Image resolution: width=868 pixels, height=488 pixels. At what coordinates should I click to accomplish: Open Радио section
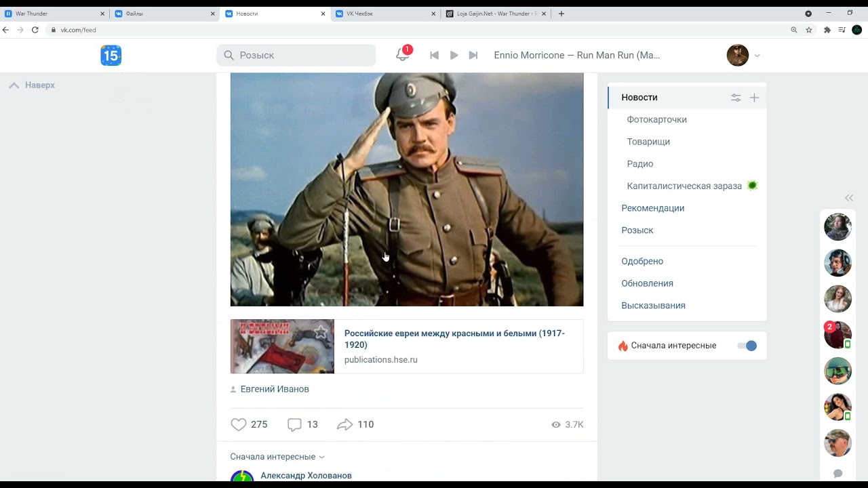point(640,164)
